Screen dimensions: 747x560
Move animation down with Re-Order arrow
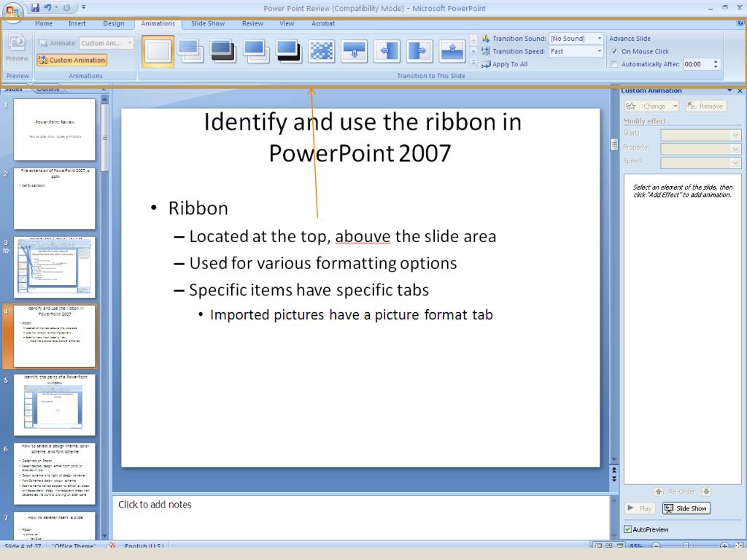pyautogui.click(x=706, y=491)
